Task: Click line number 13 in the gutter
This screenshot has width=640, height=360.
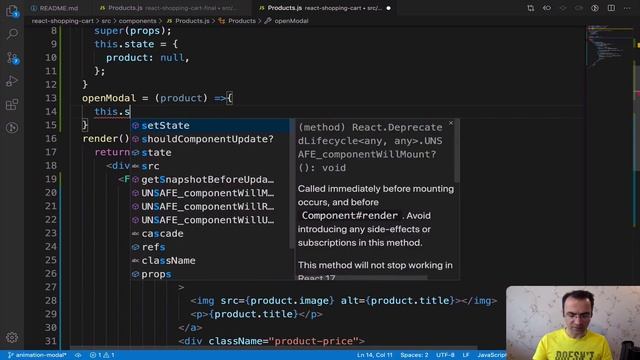Action: coord(51,98)
